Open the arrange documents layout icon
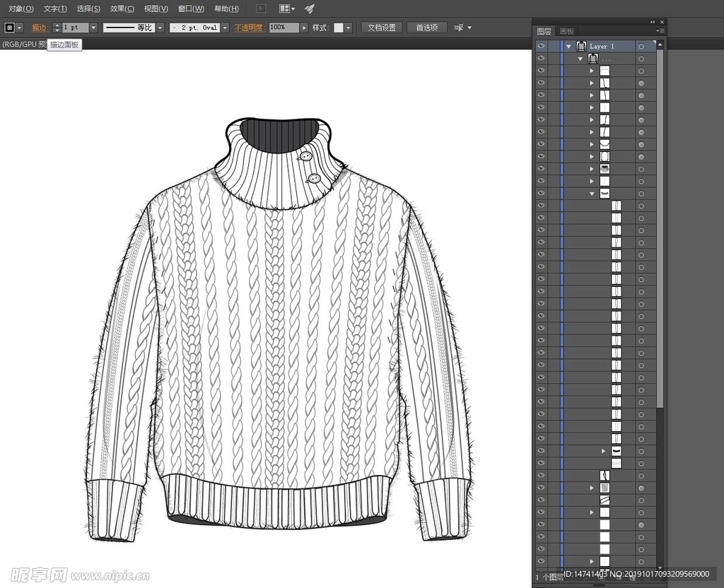 click(x=286, y=8)
